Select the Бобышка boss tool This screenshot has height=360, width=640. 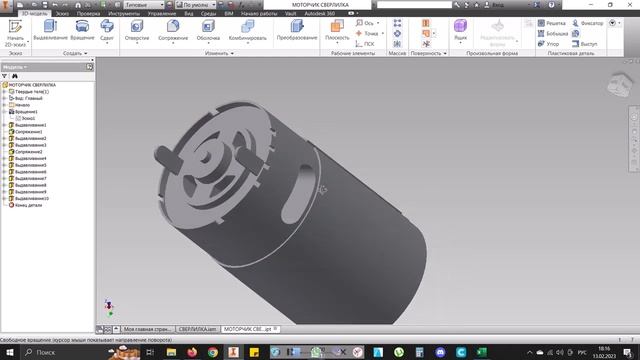(553, 33)
